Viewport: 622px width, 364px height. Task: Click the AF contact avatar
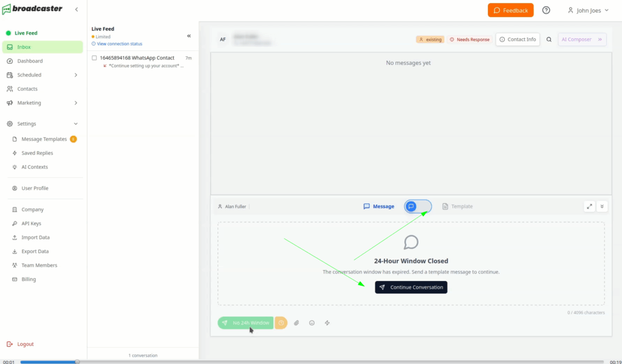click(223, 39)
